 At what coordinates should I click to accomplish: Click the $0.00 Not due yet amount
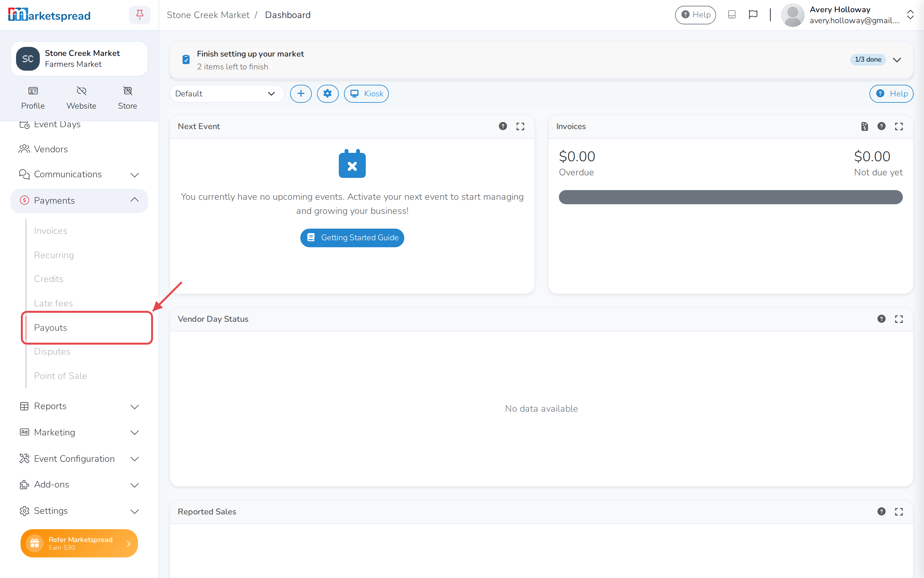(872, 157)
